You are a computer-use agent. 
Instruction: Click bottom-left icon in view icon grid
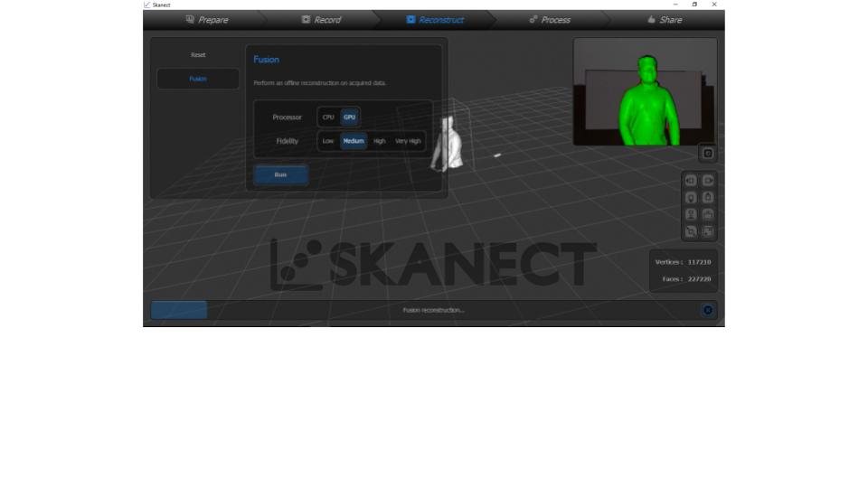tap(691, 231)
